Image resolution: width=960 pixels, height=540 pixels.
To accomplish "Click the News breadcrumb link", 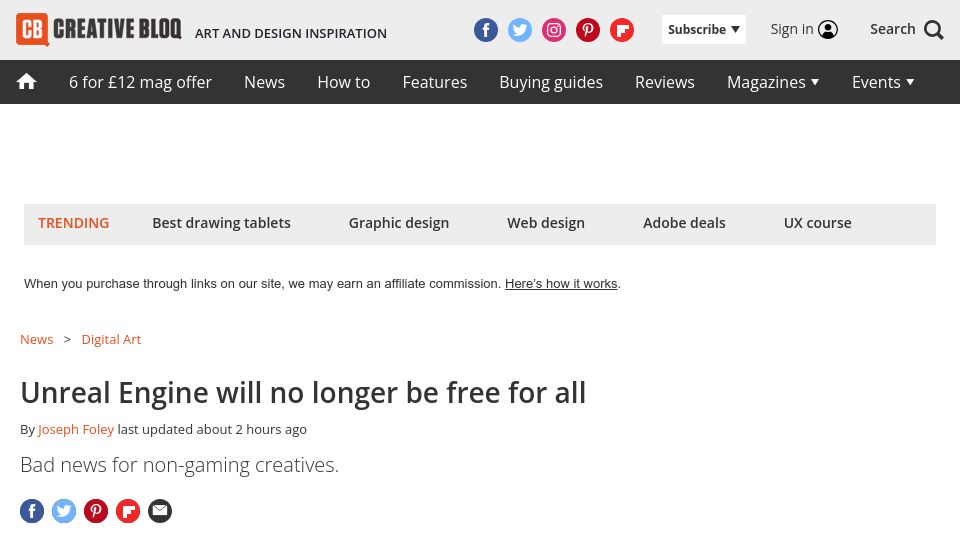I will click(37, 339).
